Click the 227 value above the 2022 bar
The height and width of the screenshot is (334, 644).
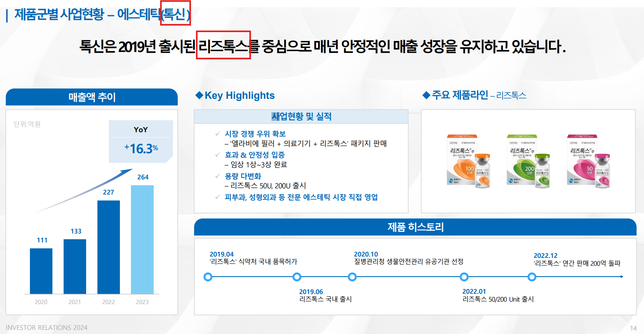109,192
